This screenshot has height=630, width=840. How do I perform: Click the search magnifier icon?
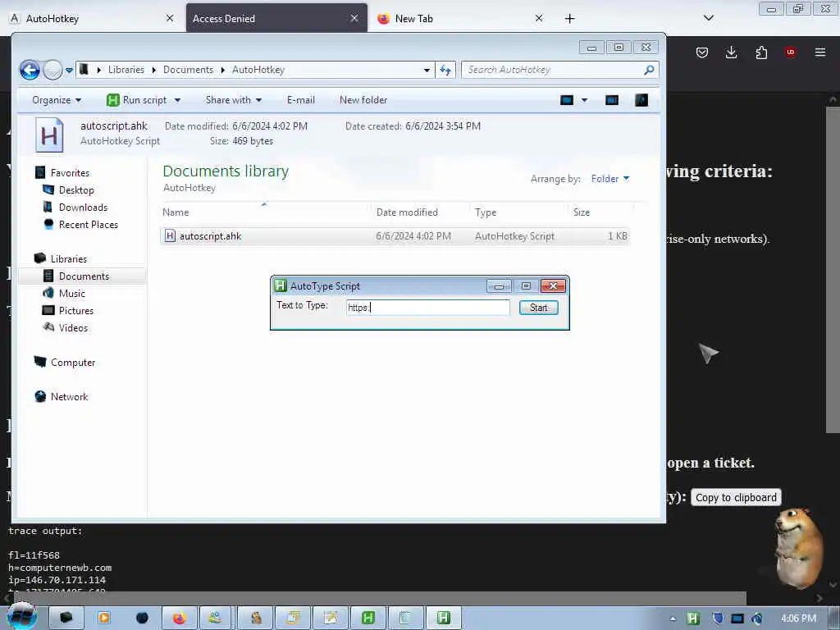point(649,70)
